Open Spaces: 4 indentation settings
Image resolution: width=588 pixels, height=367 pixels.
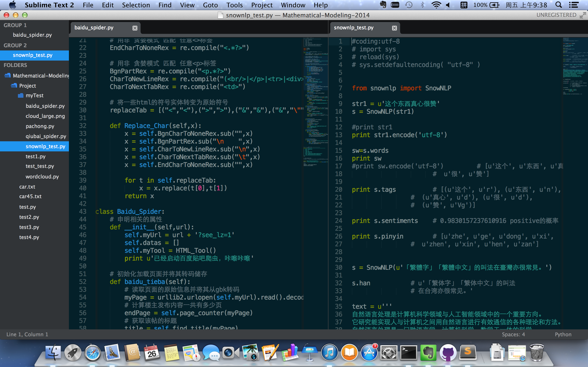pyautogui.click(x=513, y=334)
